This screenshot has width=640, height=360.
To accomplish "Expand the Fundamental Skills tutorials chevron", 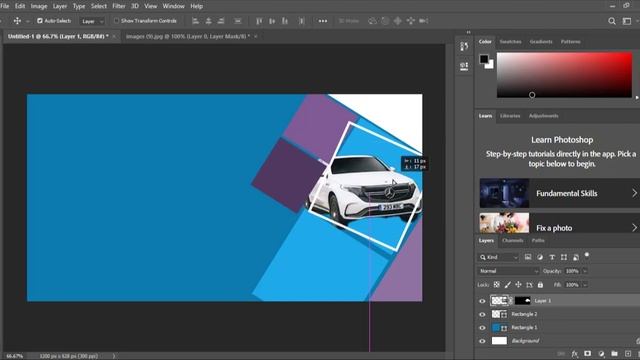I will (x=635, y=193).
